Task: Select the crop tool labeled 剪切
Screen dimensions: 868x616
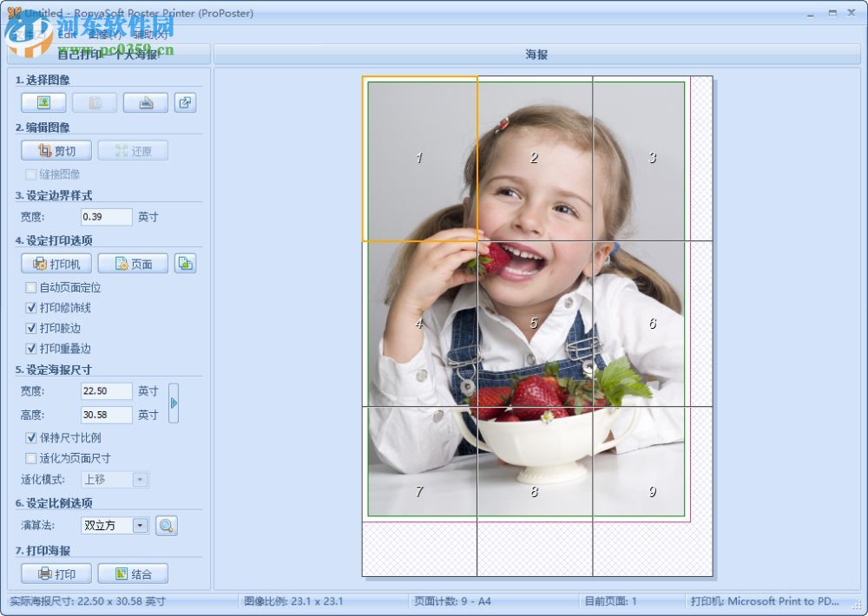Action: tap(56, 149)
